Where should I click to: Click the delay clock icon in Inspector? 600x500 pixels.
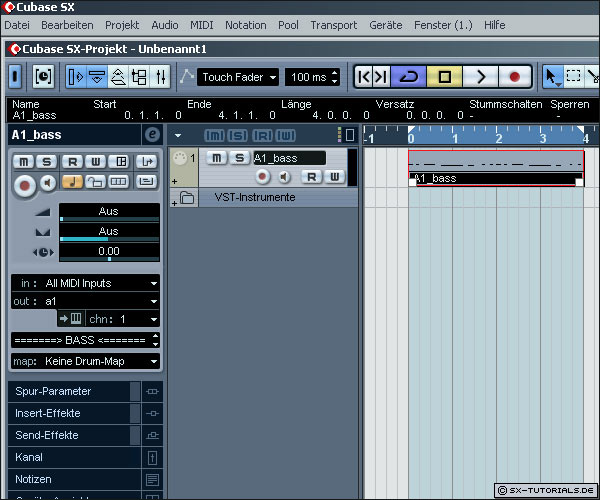pos(43,252)
